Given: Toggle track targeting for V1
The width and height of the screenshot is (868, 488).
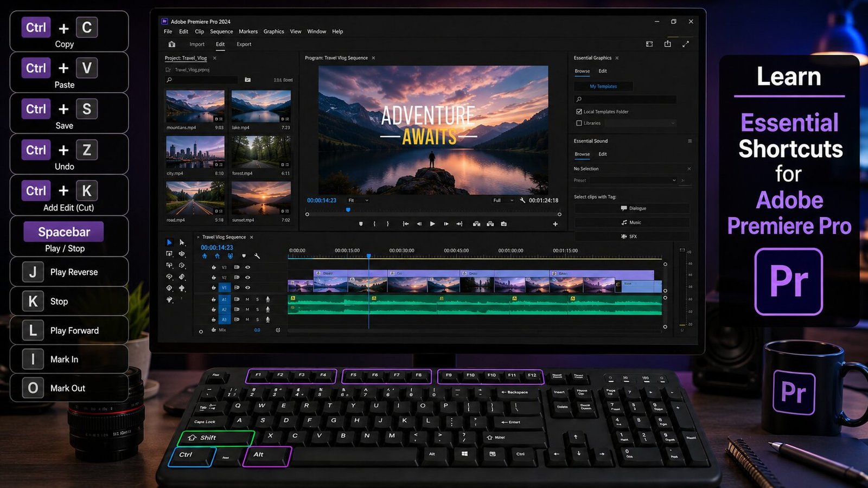Looking at the screenshot, I should [x=224, y=288].
